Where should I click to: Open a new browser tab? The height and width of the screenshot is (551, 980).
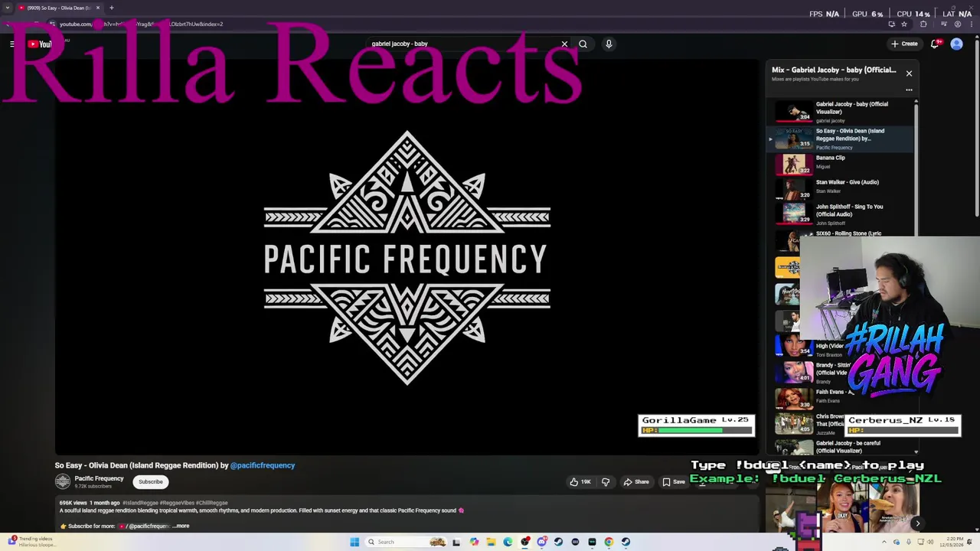coord(111,8)
